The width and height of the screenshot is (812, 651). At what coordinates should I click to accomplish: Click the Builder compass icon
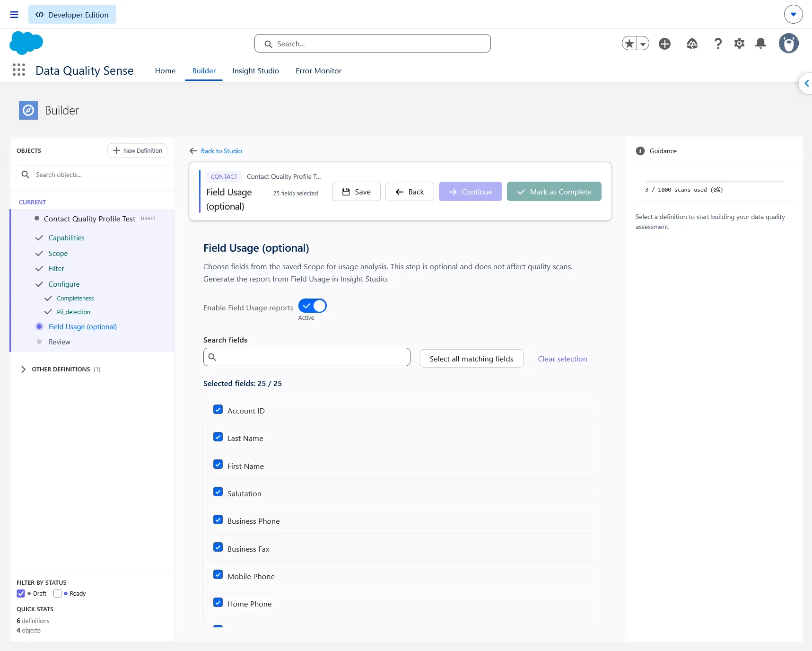pos(28,110)
